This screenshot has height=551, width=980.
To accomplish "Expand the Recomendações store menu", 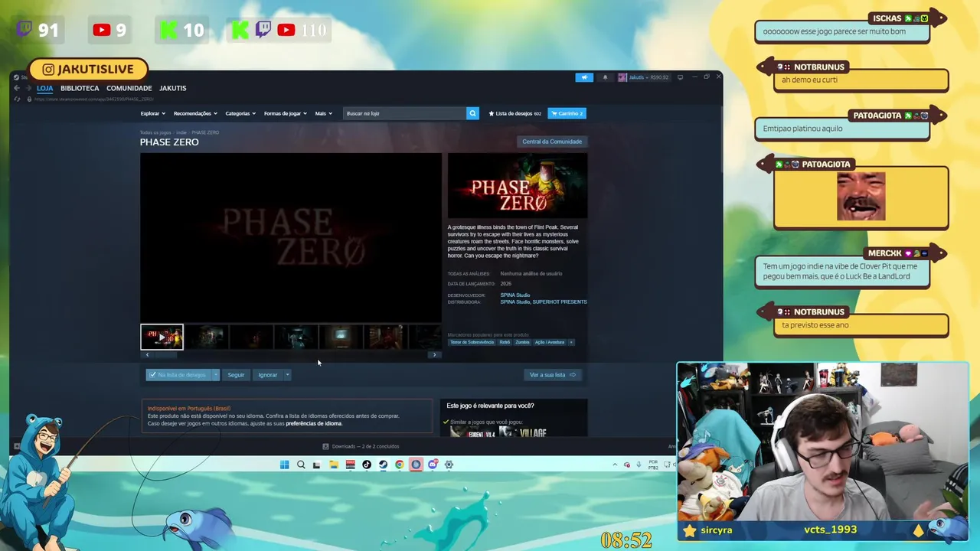I will point(195,113).
